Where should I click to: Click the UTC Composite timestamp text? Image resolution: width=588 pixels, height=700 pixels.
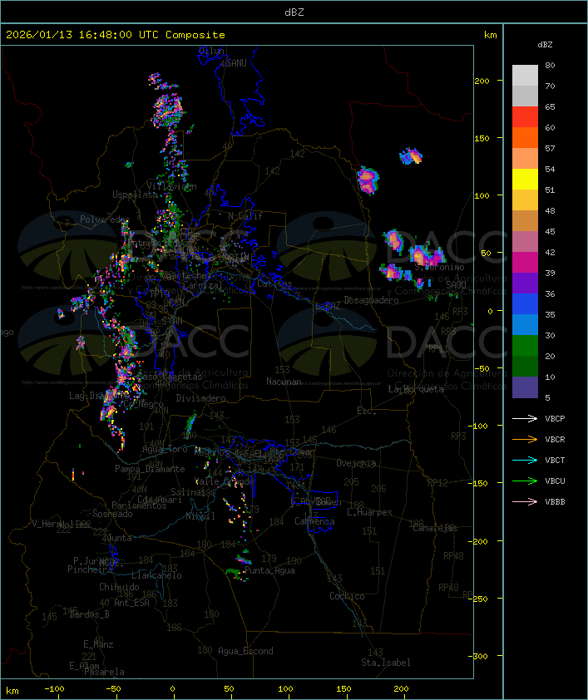(x=116, y=35)
